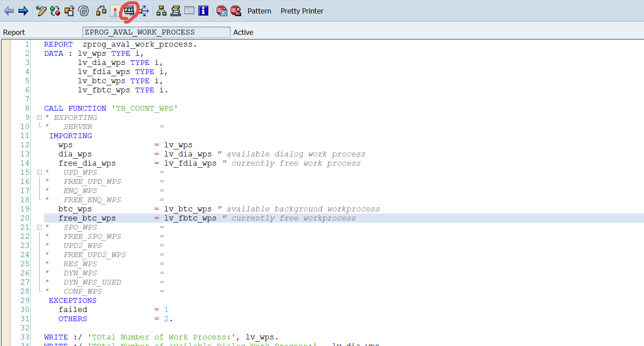Click the Other Object icon

(x=69, y=11)
